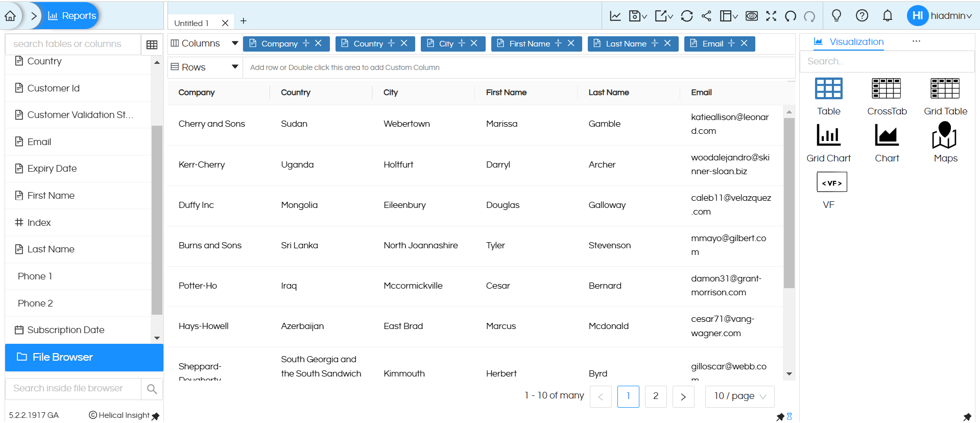Select Grid Chart visualization
This screenshot has height=423, width=980.
click(828, 144)
